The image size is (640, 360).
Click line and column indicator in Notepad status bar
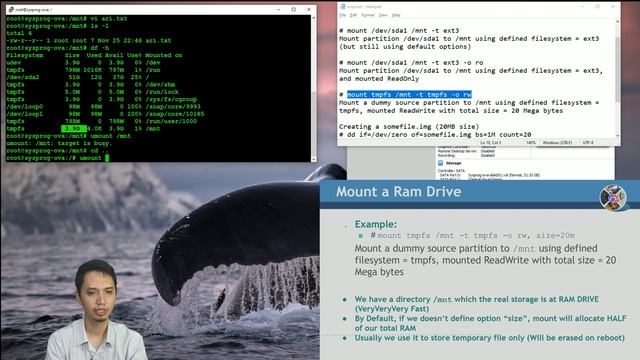pyautogui.click(x=491, y=143)
